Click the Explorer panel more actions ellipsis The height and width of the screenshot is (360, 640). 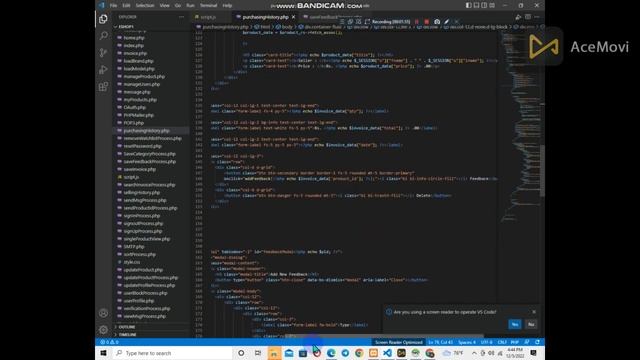pyautogui.click(x=181, y=17)
